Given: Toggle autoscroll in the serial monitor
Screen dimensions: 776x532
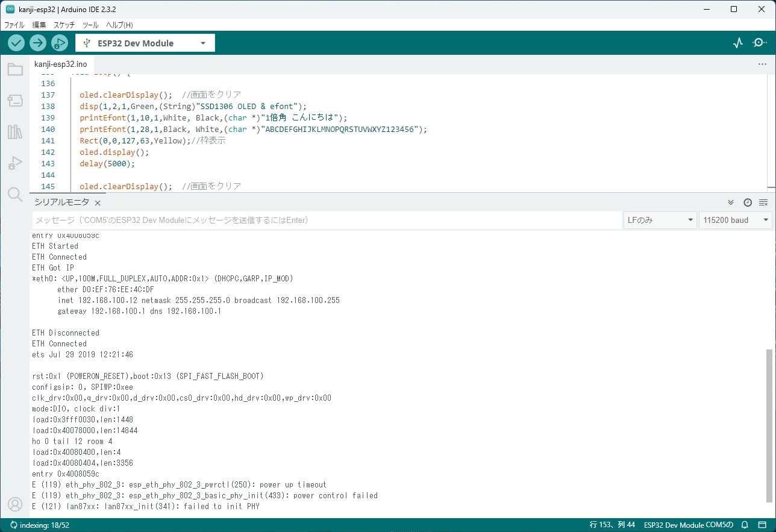Looking at the screenshot, I should tap(731, 202).
